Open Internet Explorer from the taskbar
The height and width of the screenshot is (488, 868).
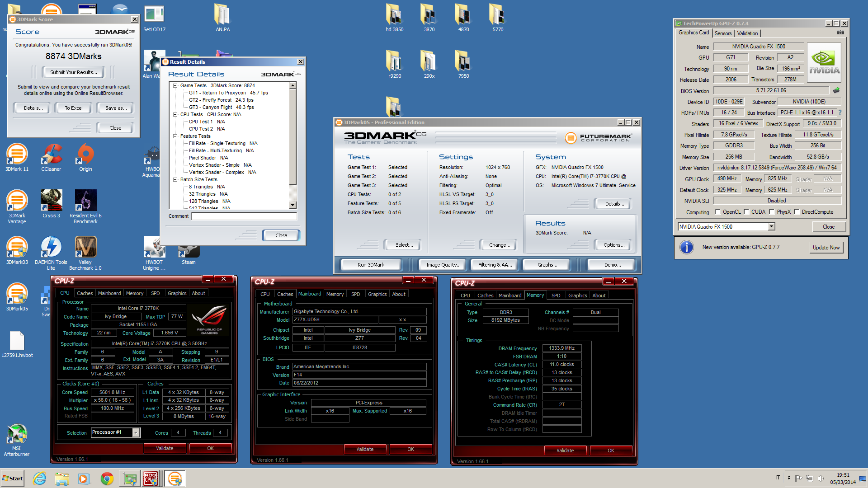coord(40,479)
